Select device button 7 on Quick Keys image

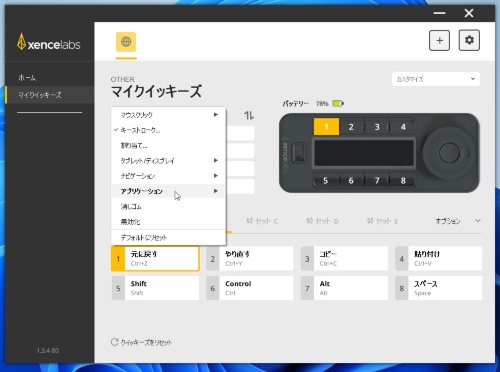point(377,181)
